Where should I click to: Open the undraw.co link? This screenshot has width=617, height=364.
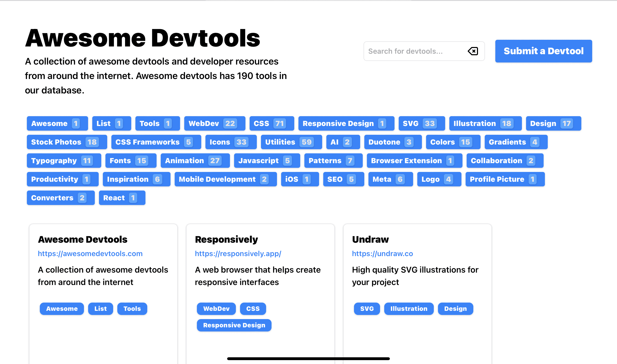point(382,254)
